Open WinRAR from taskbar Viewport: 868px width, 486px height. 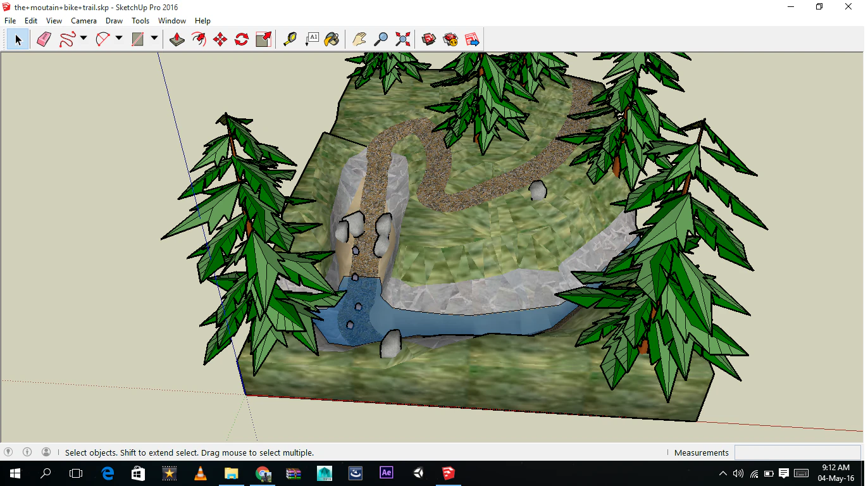point(294,473)
